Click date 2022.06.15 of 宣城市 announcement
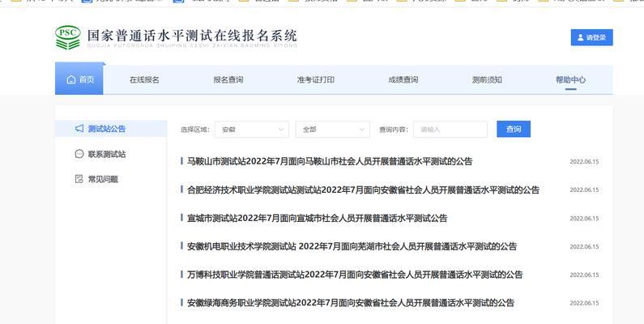The height and width of the screenshot is (324, 644). [584, 218]
